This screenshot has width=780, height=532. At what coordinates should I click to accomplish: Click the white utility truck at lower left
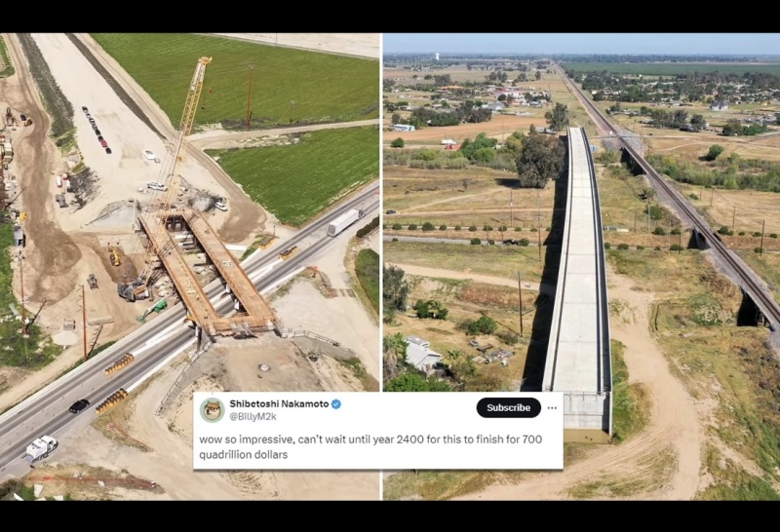pyautogui.click(x=41, y=447)
